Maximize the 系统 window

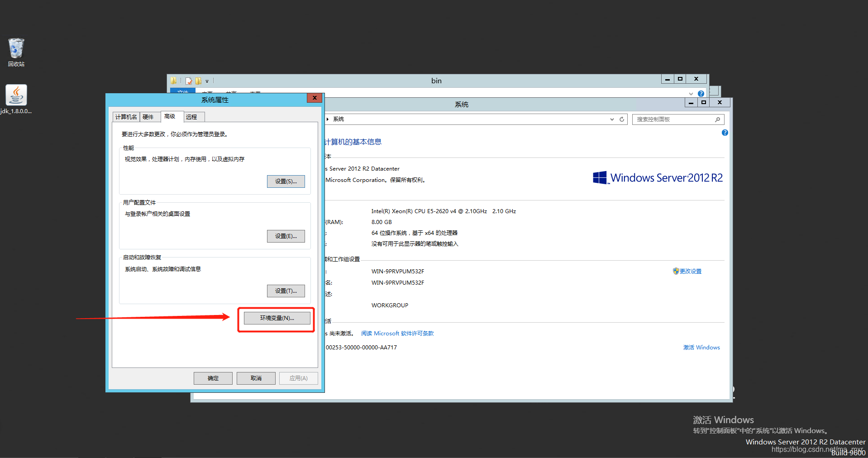[x=704, y=103]
